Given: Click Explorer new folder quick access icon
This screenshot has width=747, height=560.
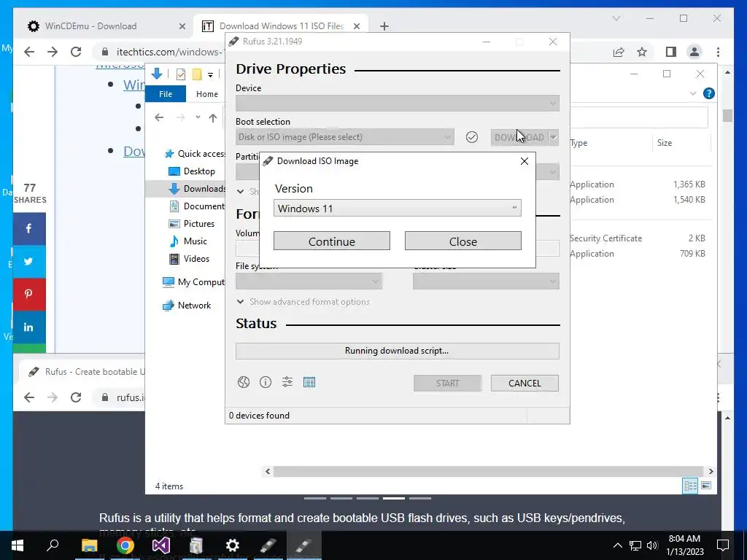Looking at the screenshot, I should 197,74.
